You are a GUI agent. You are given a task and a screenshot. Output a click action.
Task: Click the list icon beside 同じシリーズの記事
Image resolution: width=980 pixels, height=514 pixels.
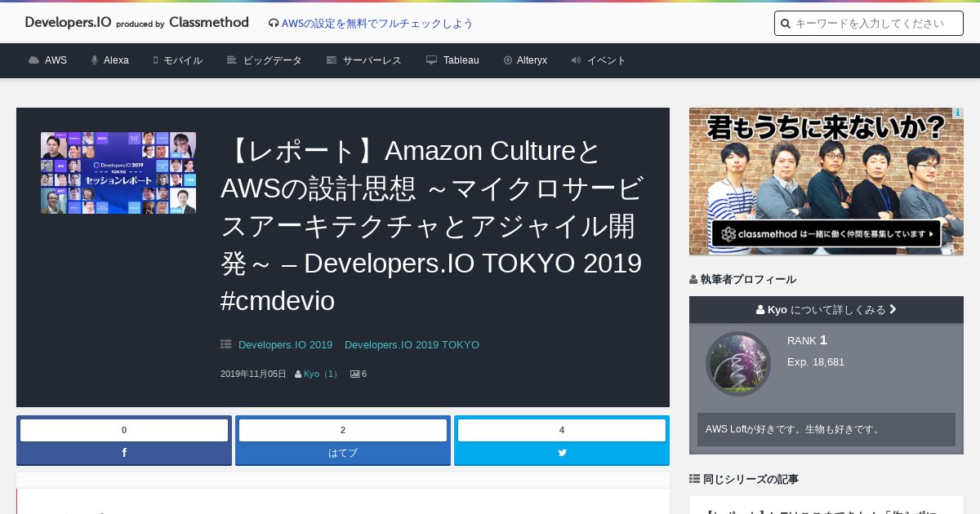click(x=694, y=479)
